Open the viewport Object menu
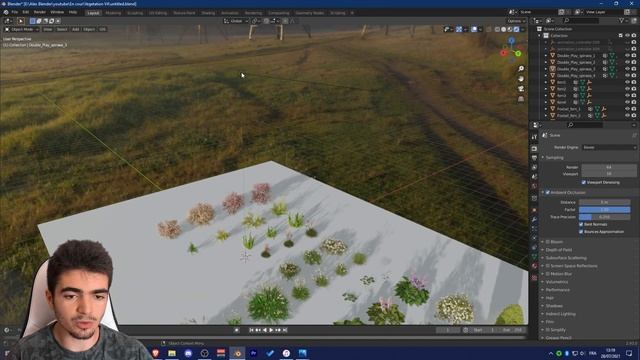Image resolution: width=640 pixels, height=360 pixels. point(89,29)
